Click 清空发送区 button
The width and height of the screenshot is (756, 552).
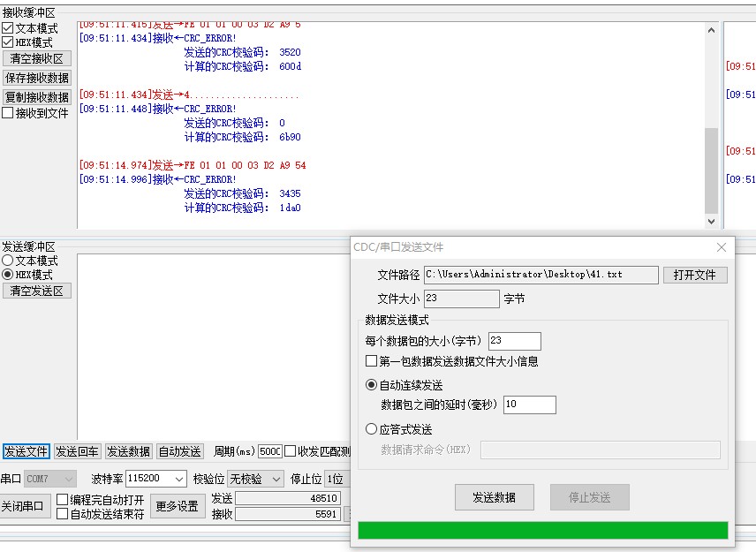point(37,291)
